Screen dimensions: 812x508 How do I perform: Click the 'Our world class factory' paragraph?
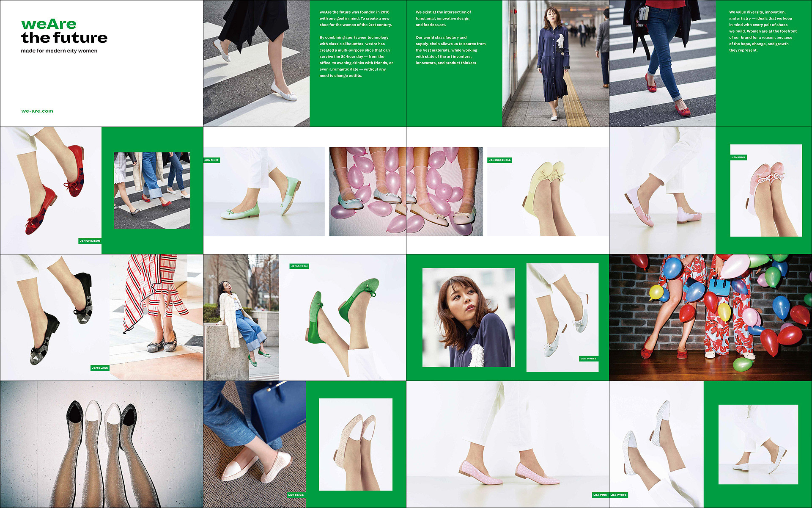[x=450, y=50]
